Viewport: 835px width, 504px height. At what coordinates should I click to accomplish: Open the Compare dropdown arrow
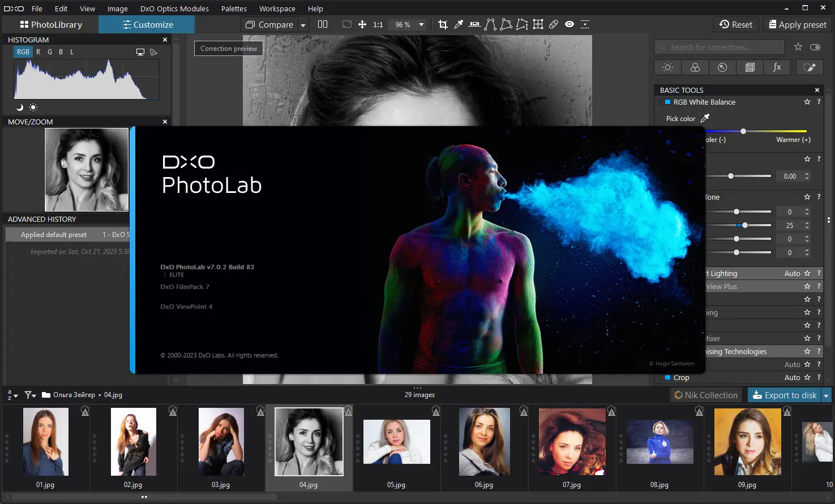tap(303, 24)
